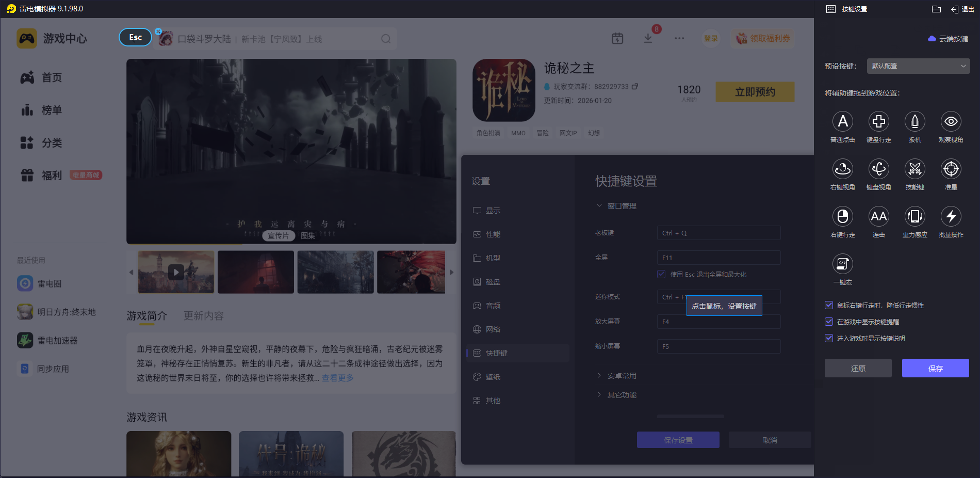The width and height of the screenshot is (980, 478).
Task: Launch 雷电加速器 from recent apps
Action: 47,340
